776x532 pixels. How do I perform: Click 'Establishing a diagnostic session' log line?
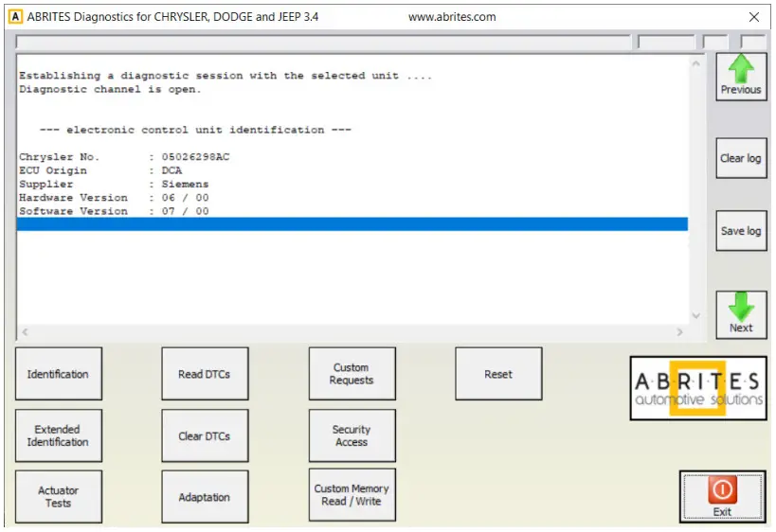226,76
